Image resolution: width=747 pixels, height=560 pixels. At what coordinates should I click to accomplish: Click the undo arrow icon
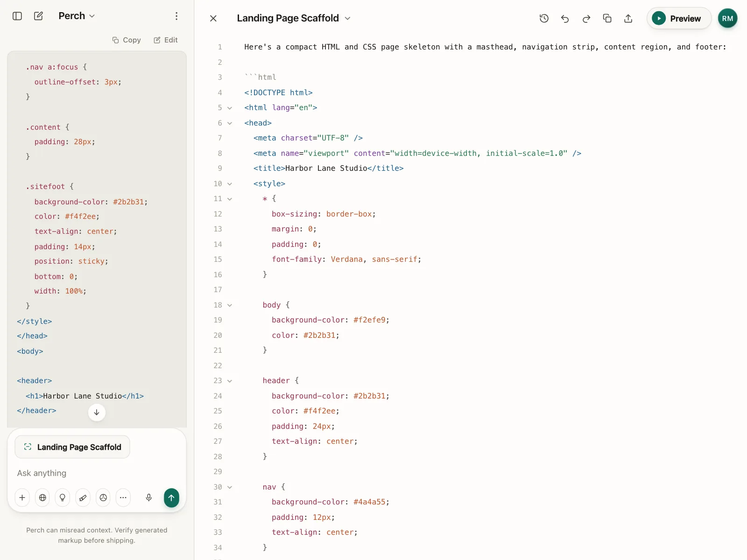click(x=565, y=18)
